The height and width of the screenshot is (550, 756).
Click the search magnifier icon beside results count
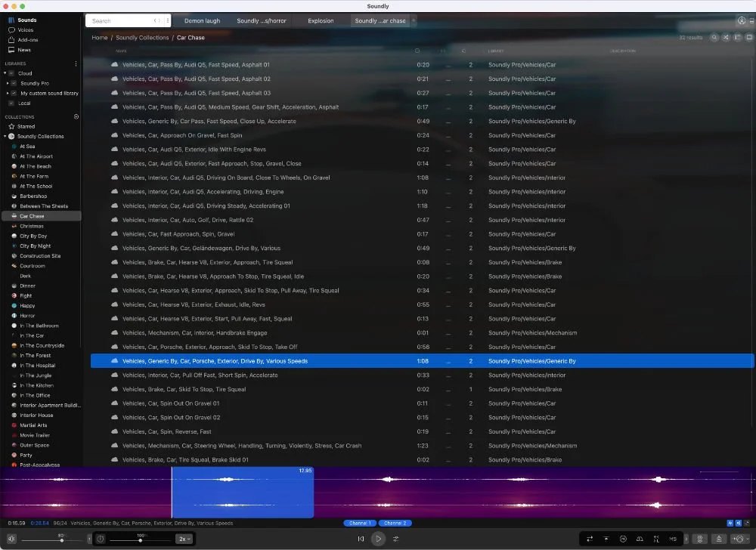coord(714,38)
